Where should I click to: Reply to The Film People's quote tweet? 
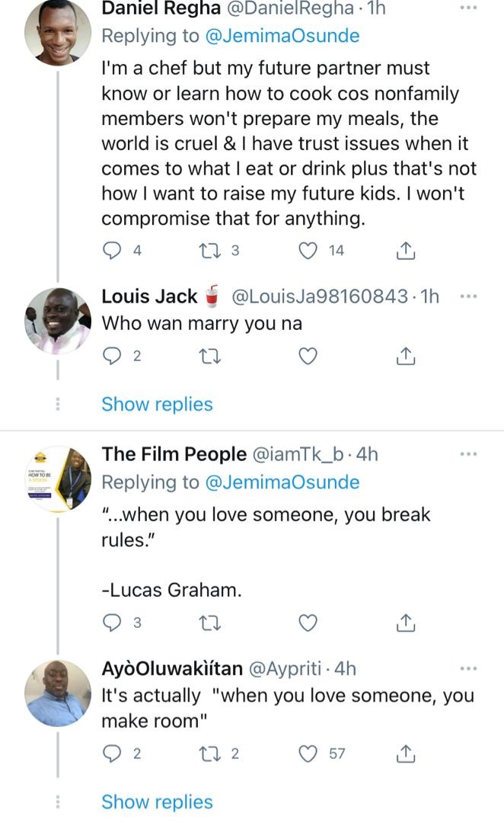coord(112,623)
